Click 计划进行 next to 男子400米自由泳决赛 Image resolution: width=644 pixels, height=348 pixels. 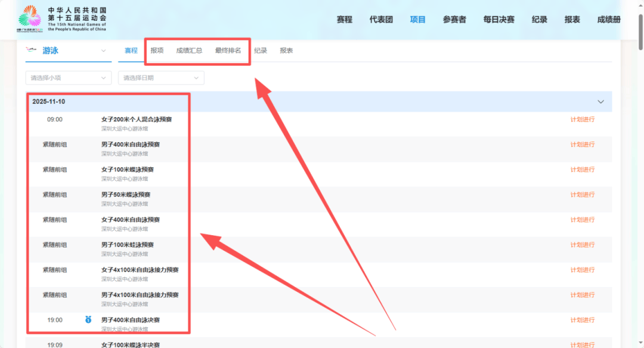tap(583, 319)
